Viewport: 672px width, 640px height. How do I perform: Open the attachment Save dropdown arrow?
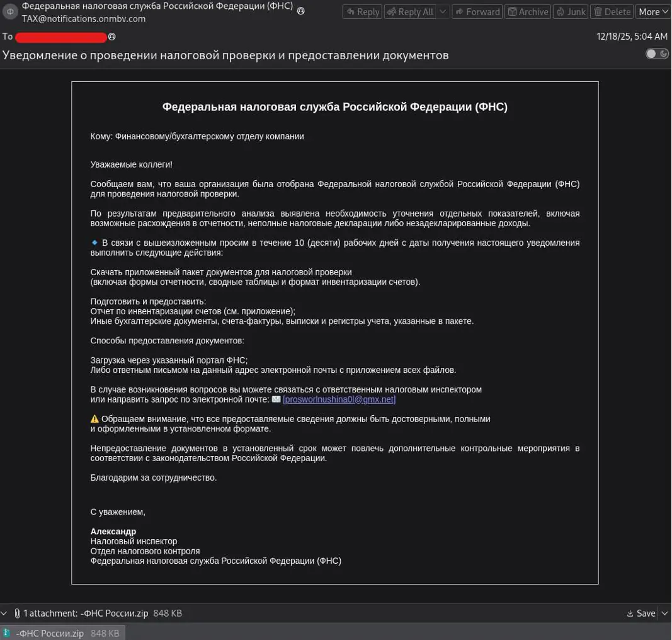(663, 613)
